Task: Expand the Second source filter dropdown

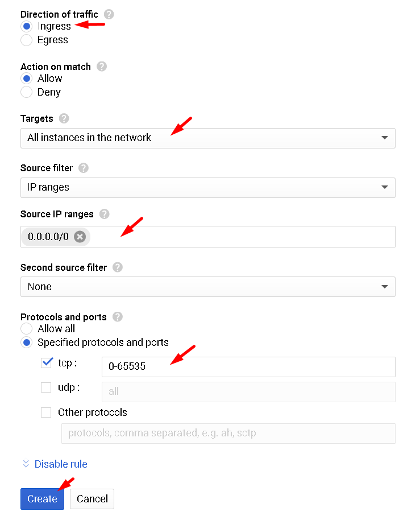Action: click(207, 287)
